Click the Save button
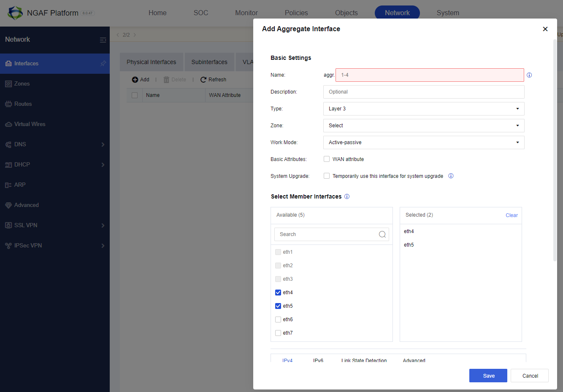The height and width of the screenshot is (392, 563). tap(488, 376)
